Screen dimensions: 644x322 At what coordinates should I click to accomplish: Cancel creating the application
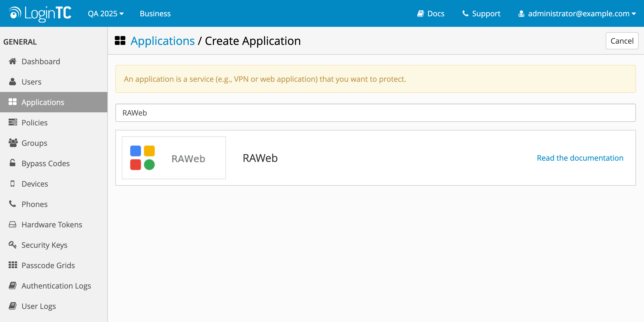tap(622, 40)
